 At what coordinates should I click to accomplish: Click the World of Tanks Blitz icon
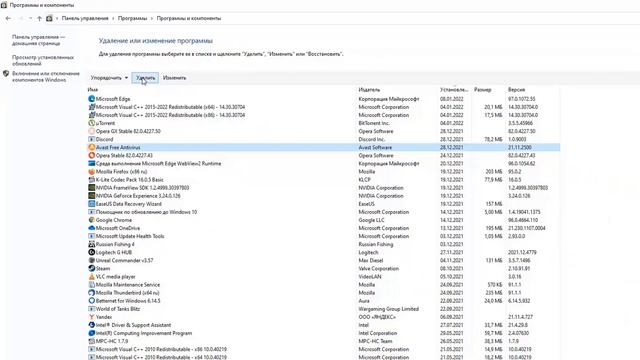pyautogui.click(x=91, y=309)
